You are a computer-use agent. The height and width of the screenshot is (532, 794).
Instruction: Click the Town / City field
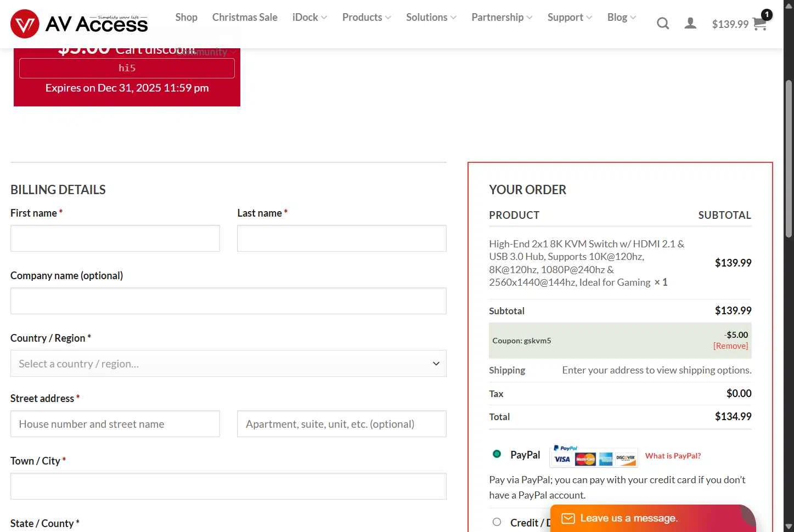click(228, 486)
